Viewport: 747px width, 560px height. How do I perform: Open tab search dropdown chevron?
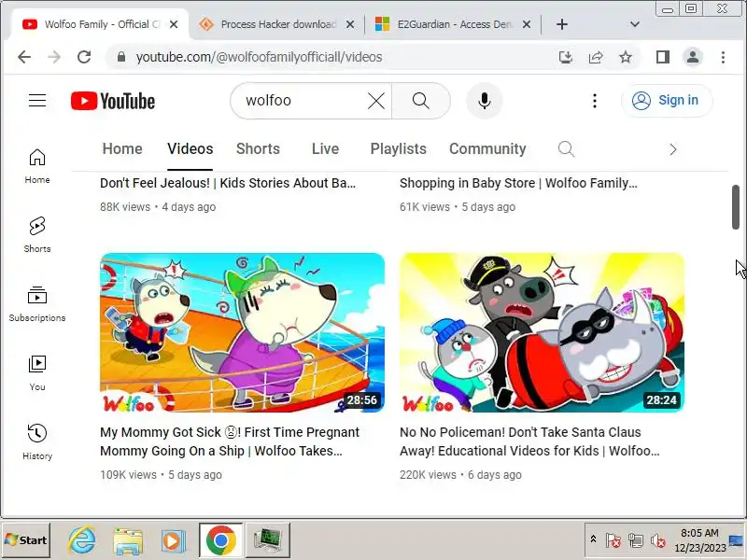[x=635, y=24]
